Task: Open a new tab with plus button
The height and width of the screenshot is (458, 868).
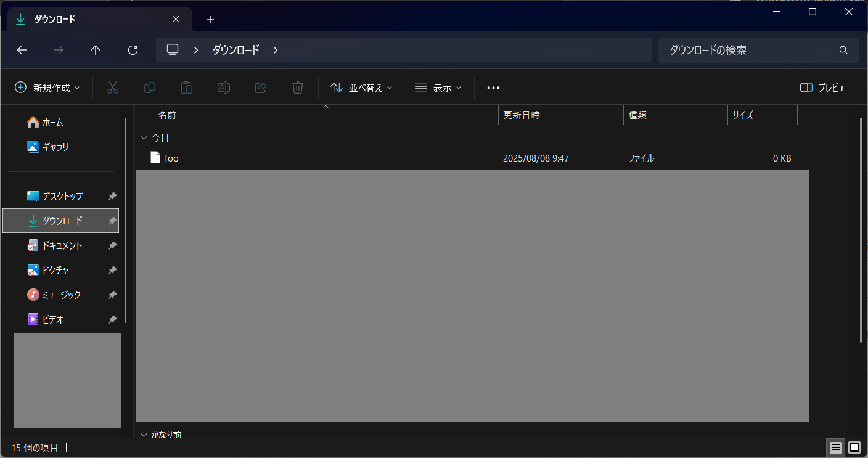Action: pos(210,20)
